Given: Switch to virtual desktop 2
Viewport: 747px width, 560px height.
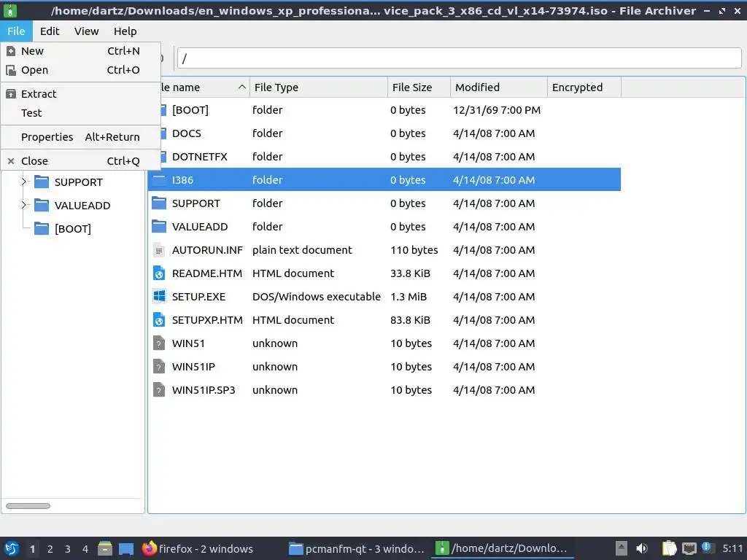Looking at the screenshot, I should pos(50,548).
